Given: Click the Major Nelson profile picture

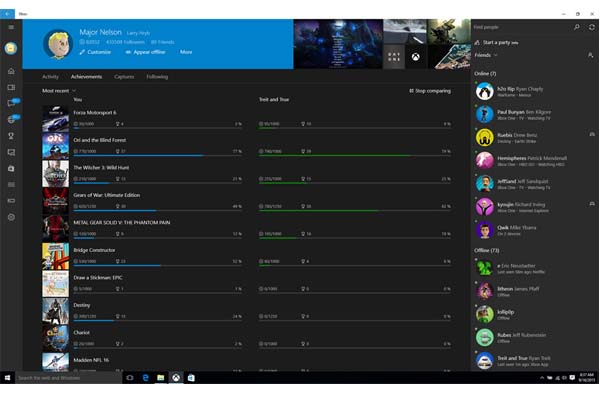Looking at the screenshot, I should (x=58, y=44).
